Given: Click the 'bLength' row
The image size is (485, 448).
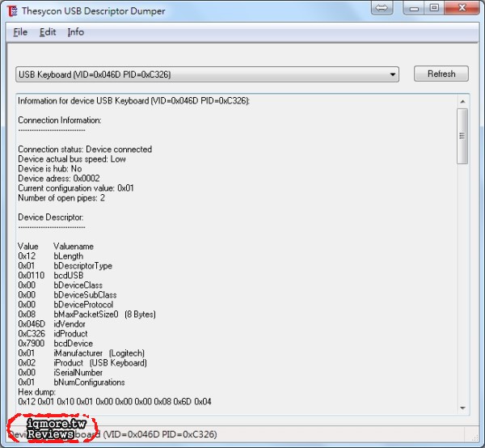Looking at the screenshot, I should tap(51, 256).
